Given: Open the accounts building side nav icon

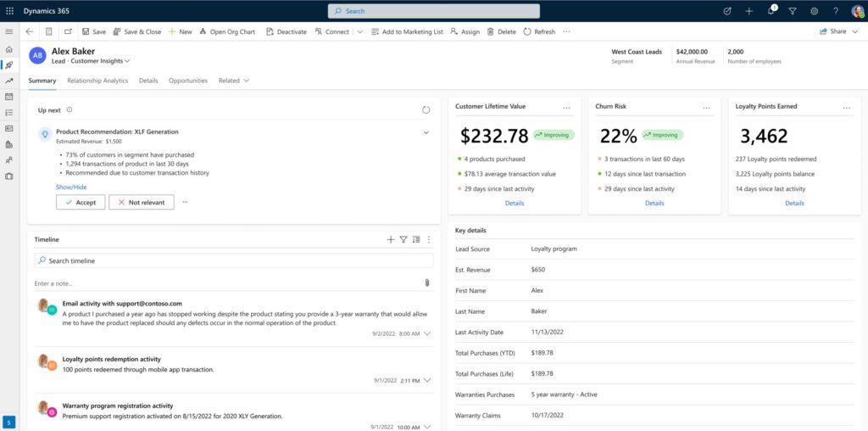Looking at the screenshot, I should tap(8, 144).
